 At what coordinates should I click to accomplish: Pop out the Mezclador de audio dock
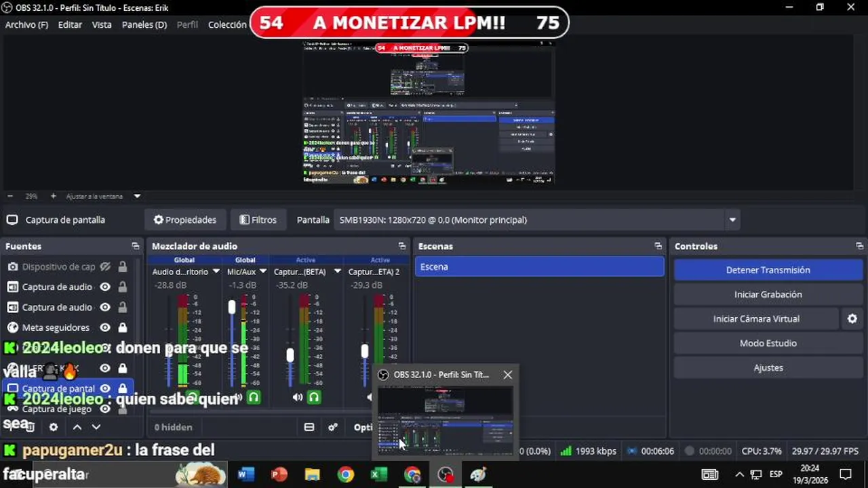pyautogui.click(x=402, y=246)
